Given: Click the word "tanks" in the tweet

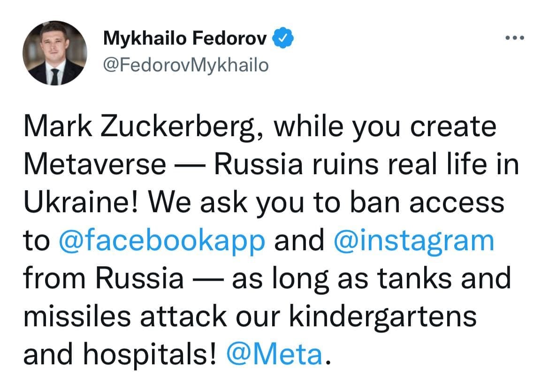Looking at the screenshot, I should pyautogui.click(x=403, y=279).
